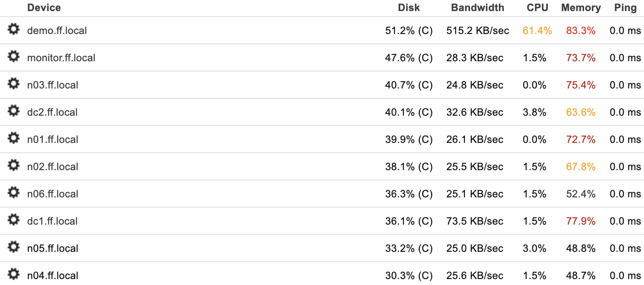The height and width of the screenshot is (285, 644).
Task: Open the gear icon for monitor.ff.local
Action: pyautogui.click(x=14, y=57)
